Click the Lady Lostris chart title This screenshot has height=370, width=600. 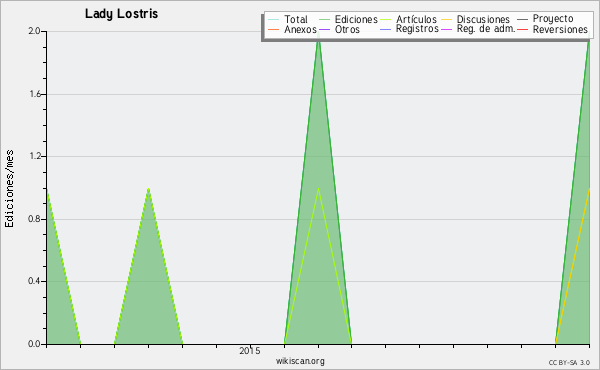click(x=121, y=14)
